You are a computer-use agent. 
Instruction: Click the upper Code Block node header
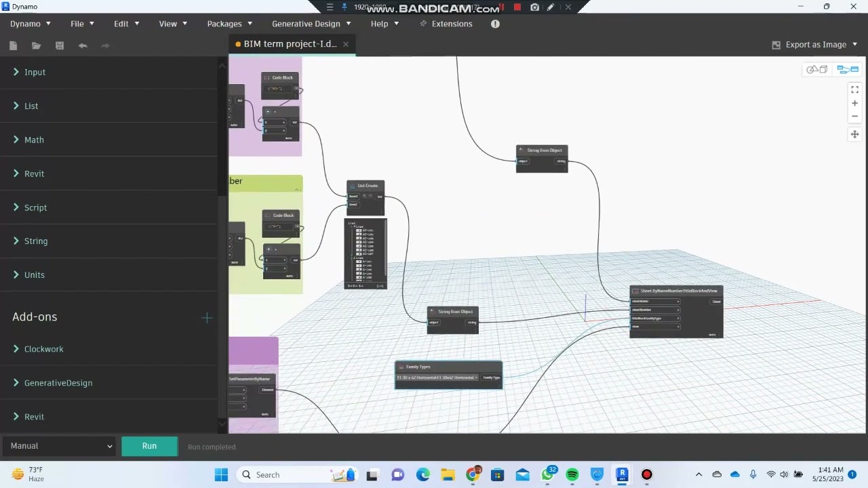point(280,77)
